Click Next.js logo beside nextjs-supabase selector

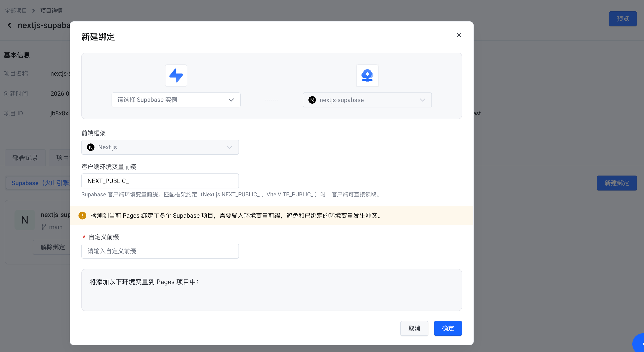tap(312, 100)
